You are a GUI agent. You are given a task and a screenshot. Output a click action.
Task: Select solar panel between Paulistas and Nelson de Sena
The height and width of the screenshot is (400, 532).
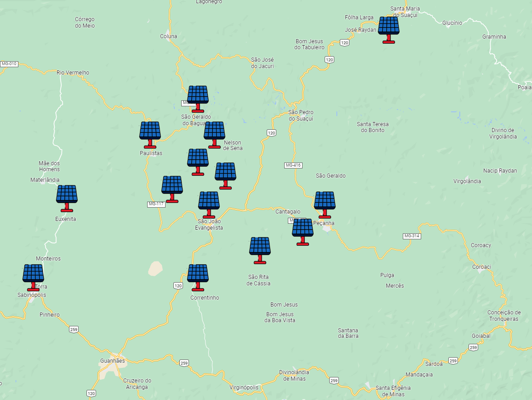click(x=198, y=161)
